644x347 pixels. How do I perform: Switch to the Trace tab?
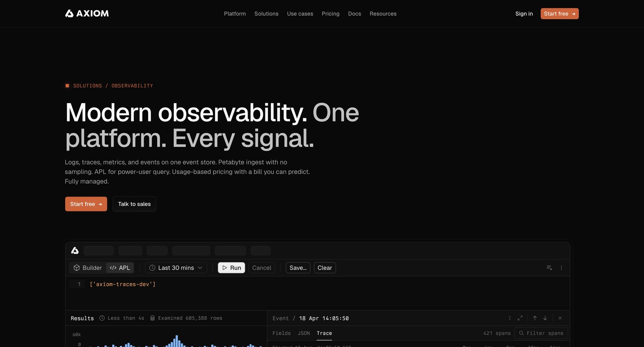tap(324, 333)
